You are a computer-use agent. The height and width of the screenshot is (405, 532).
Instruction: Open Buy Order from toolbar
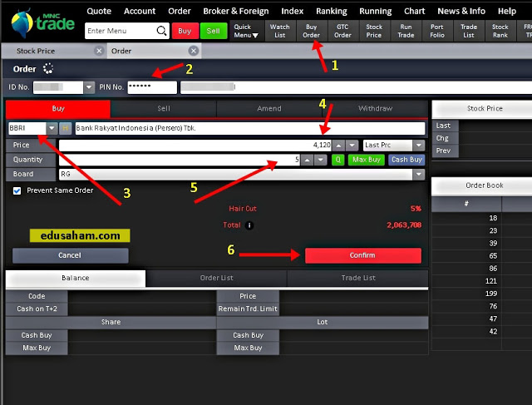point(312,31)
